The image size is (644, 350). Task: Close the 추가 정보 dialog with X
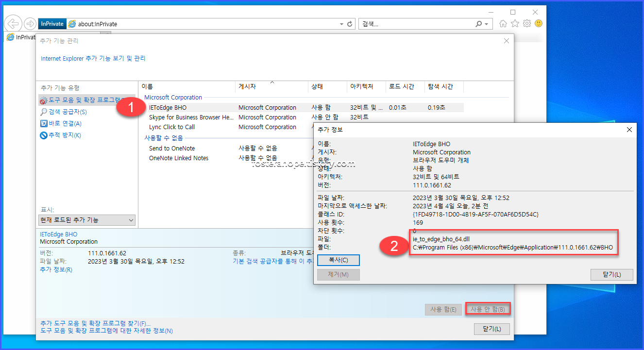pos(629,130)
